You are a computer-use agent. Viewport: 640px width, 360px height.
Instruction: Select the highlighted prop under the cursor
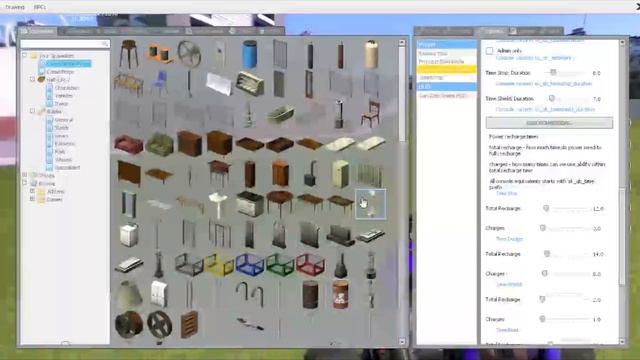click(370, 204)
